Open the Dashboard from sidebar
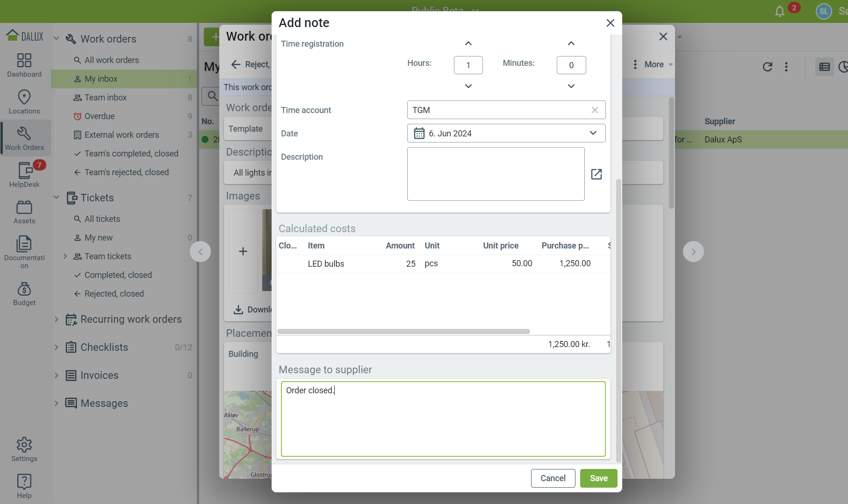Image resolution: width=848 pixels, height=504 pixels. tap(24, 65)
